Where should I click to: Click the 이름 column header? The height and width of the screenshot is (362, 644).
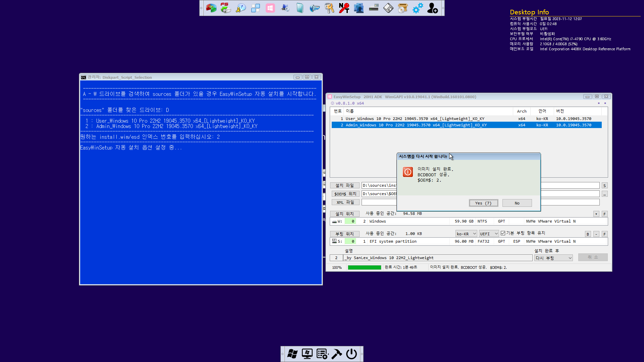point(428,111)
